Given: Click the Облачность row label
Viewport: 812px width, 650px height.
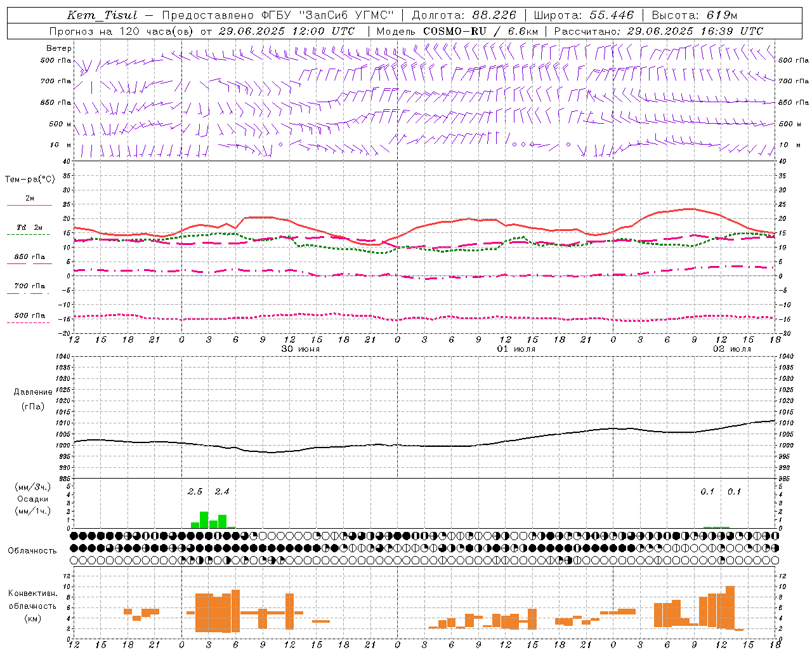Looking at the screenshot, I should [32, 551].
